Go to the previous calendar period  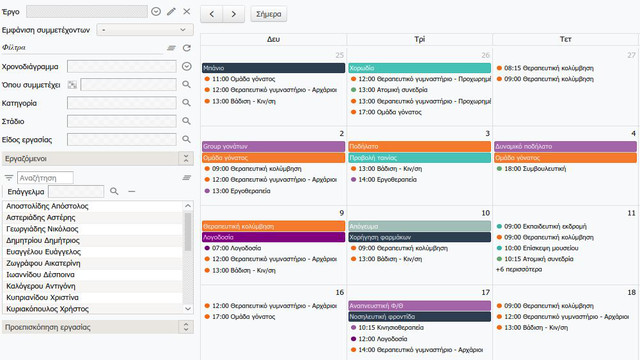coord(211,14)
